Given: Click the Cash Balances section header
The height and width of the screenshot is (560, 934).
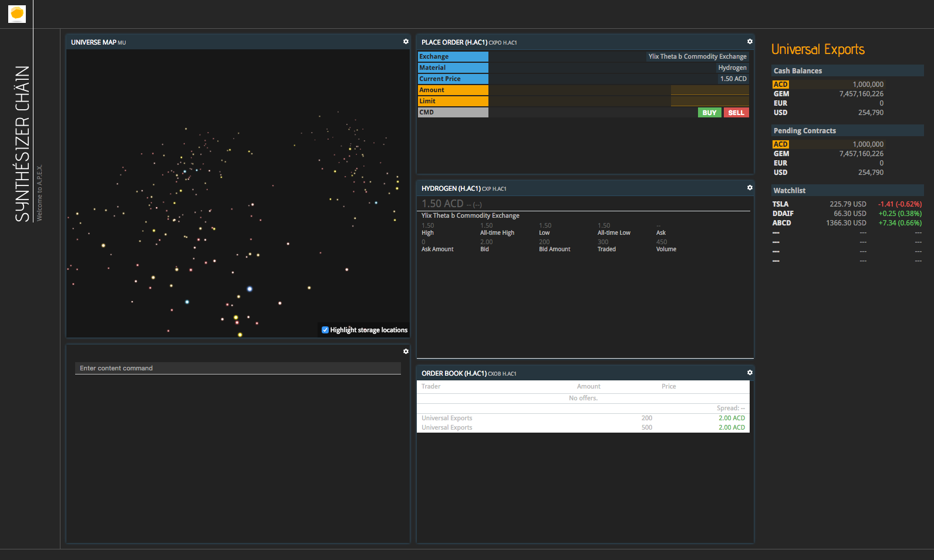Looking at the screenshot, I should (x=847, y=70).
